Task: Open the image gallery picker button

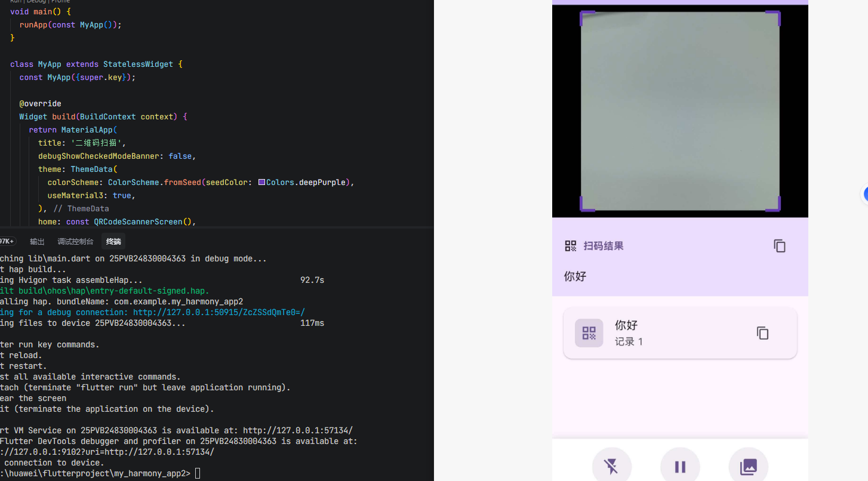Action: pos(749,467)
